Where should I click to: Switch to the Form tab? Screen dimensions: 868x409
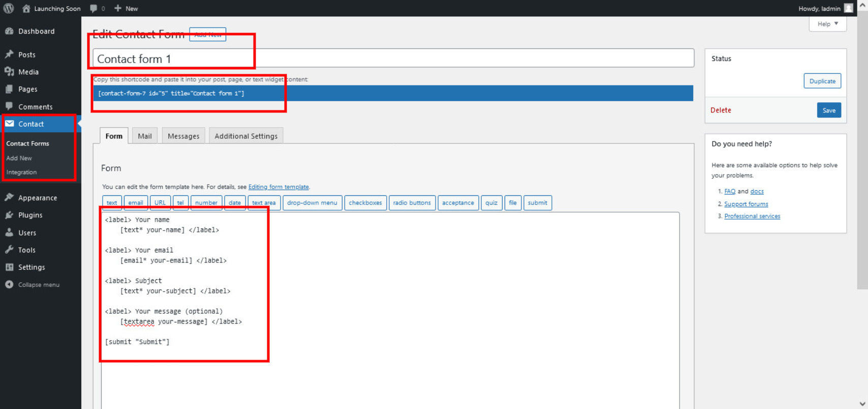(x=114, y=136)
